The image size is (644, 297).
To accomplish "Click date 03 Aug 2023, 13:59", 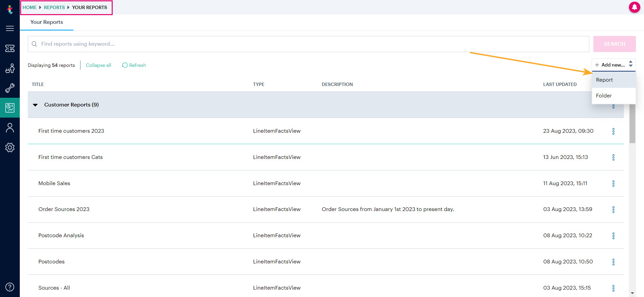I will [568, 209].
